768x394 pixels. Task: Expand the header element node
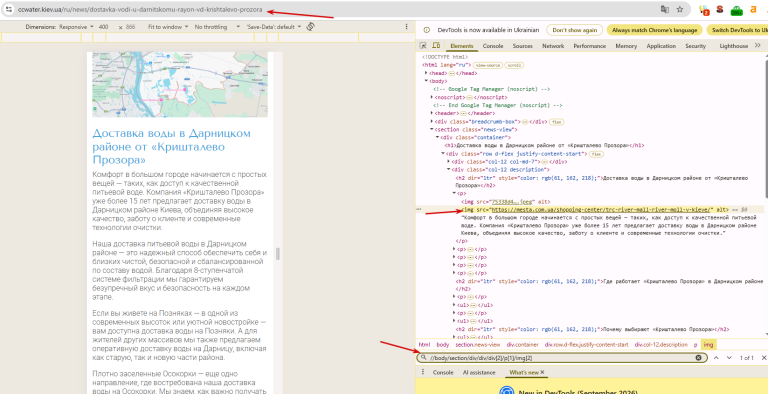coord(432,113)
